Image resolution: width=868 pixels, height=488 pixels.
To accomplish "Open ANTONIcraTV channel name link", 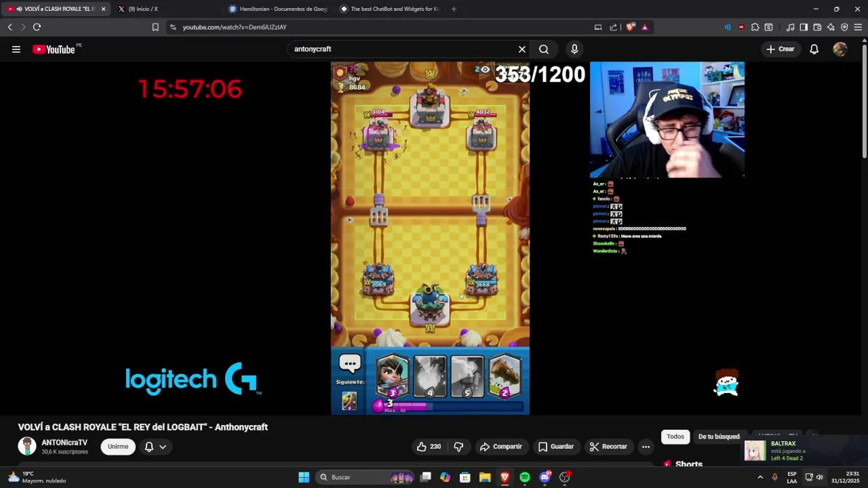I will click(64, 443).
